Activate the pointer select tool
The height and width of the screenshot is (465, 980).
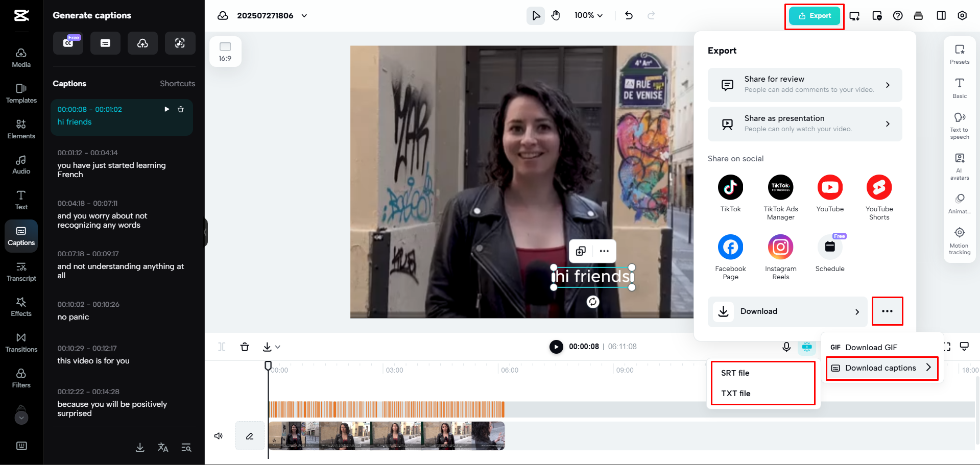point(536,16)
